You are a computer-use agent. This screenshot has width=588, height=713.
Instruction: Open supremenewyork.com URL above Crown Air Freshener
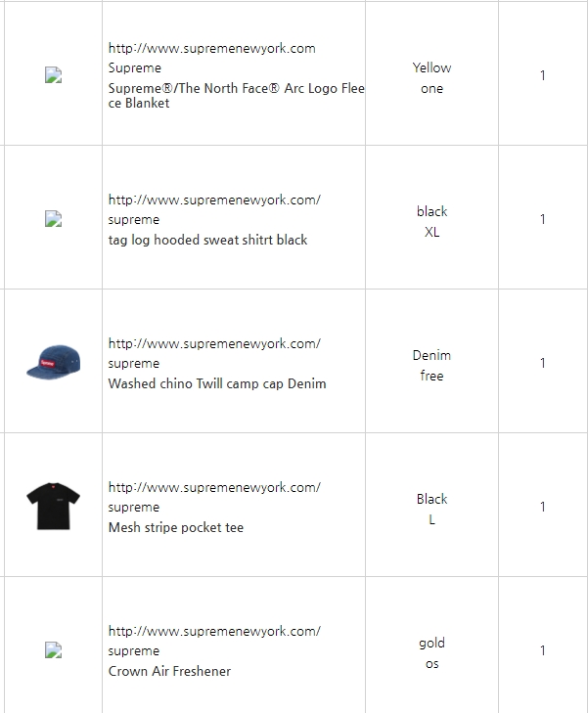click(x=214, y=631)
